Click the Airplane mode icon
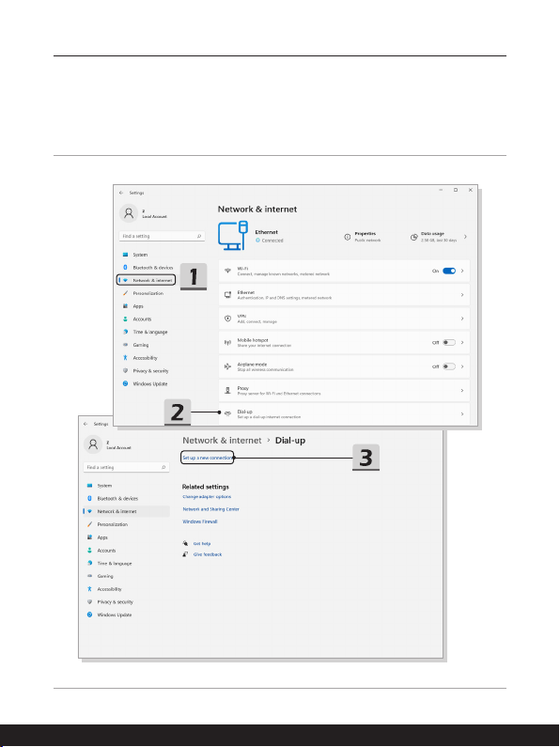 point(227,366)
